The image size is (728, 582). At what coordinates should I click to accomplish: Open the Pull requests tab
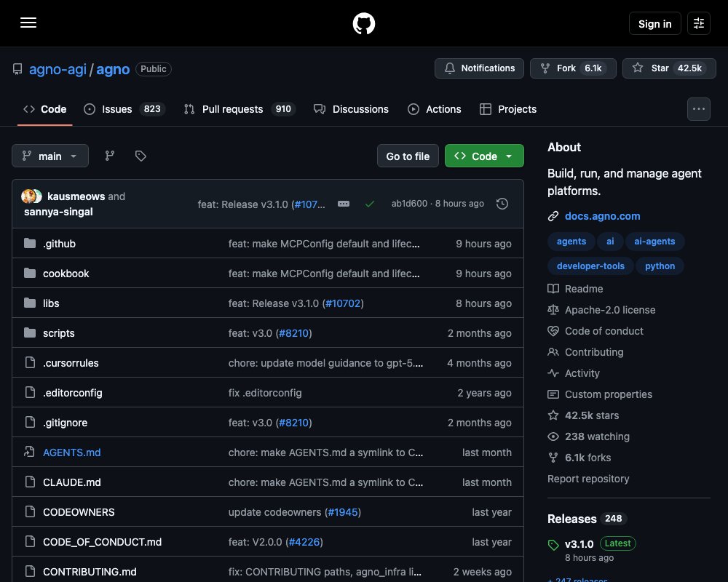(x=240, y=109)
